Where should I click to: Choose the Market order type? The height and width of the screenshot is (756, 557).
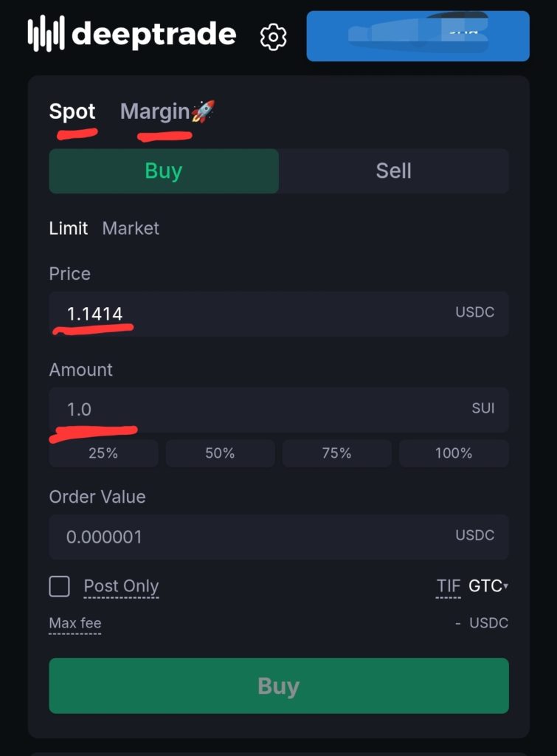(131, 229)
